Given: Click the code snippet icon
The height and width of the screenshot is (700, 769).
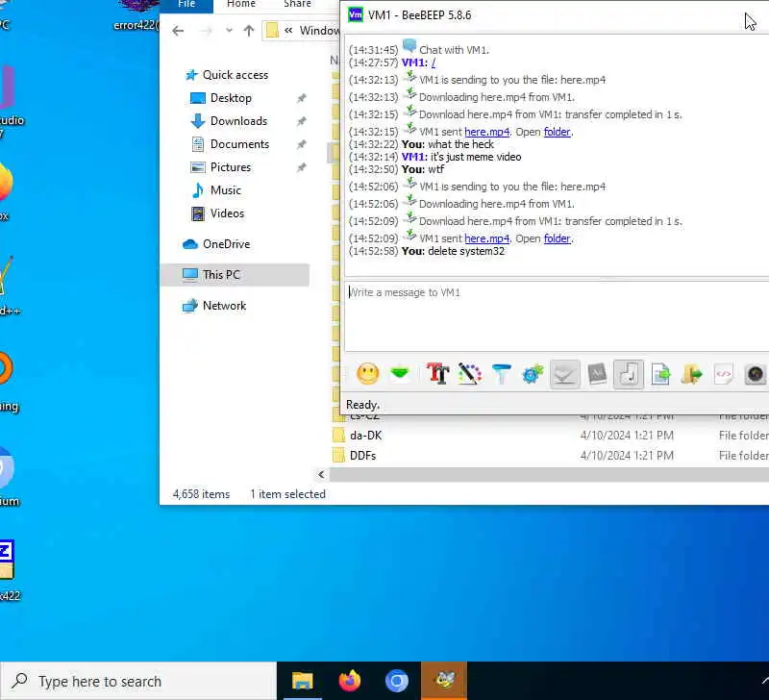Looking at the screenshot, I should pyautogui.click(x=724, y=374).
